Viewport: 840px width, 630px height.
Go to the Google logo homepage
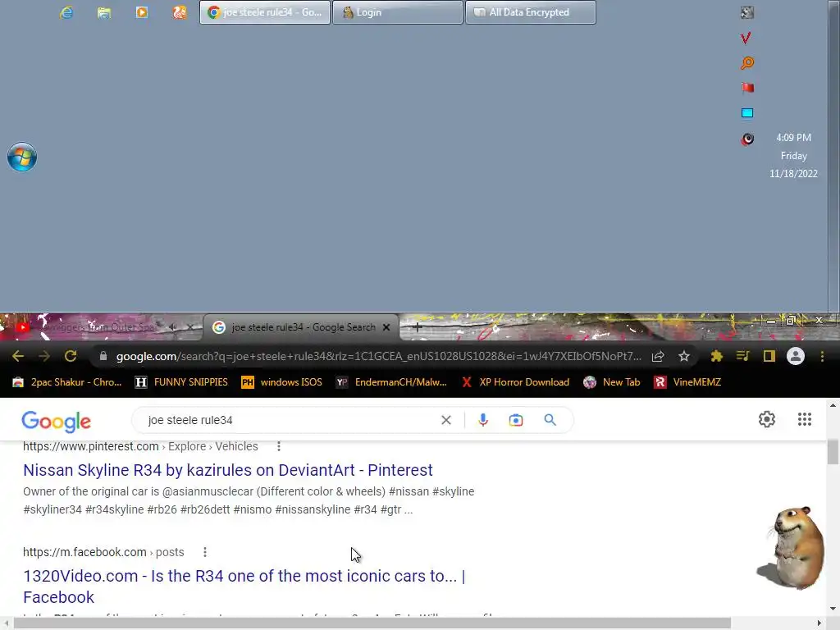(57, 422)
